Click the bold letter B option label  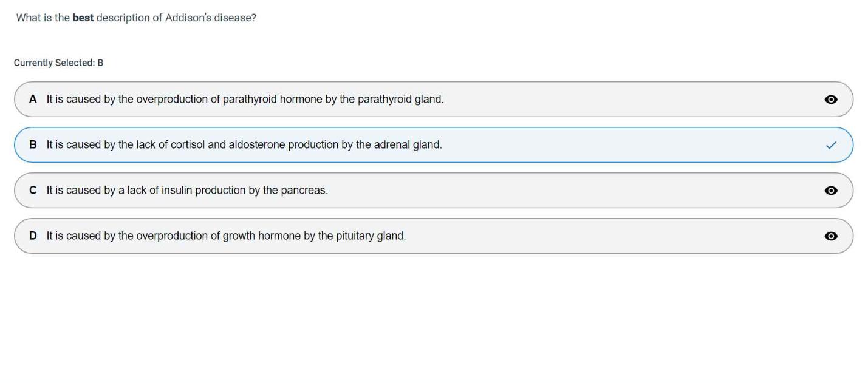click(33, 144)
